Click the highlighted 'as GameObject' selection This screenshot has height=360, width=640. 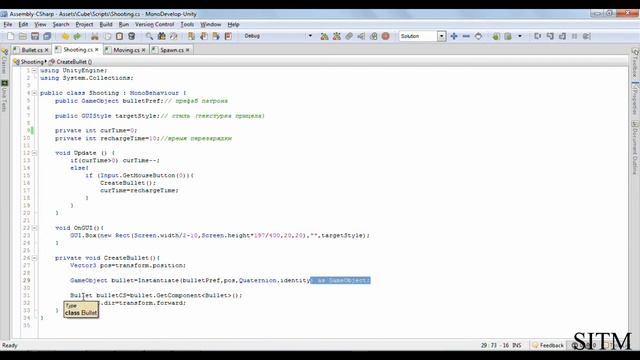340,280
